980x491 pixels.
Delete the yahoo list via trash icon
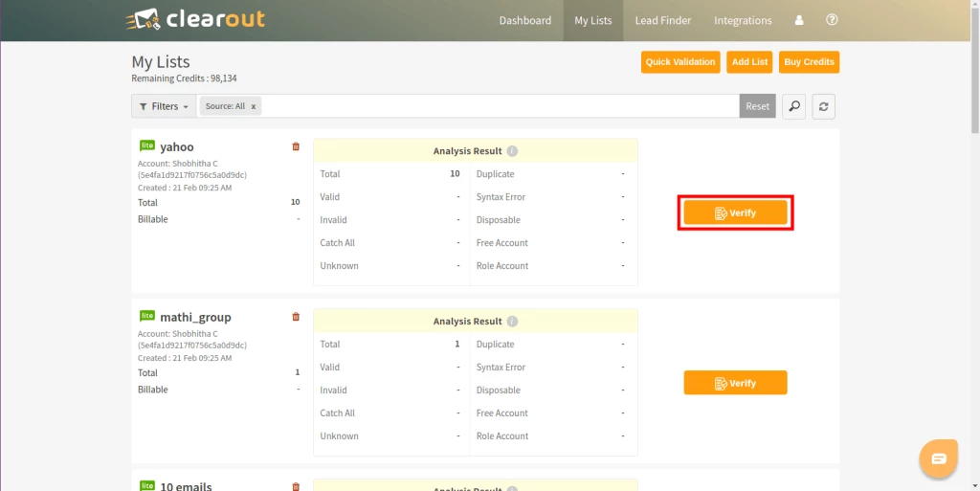(x=295, y=146)
